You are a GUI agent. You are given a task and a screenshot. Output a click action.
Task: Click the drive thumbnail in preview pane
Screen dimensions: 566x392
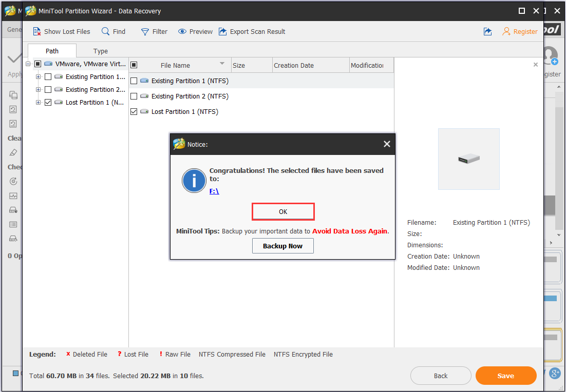[468, 159]
